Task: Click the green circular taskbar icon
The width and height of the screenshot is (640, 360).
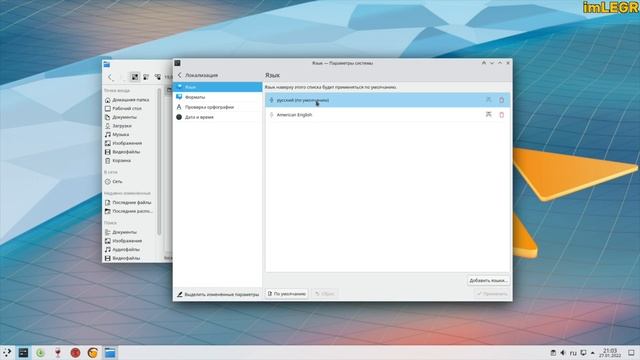Action: pyautogui.click(x=40, y=353)
